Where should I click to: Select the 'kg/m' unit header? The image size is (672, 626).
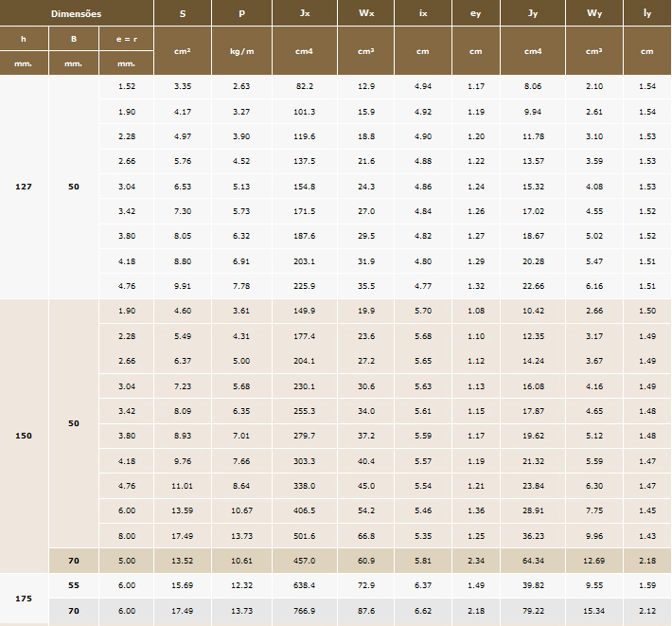click(x=241, y=51)
